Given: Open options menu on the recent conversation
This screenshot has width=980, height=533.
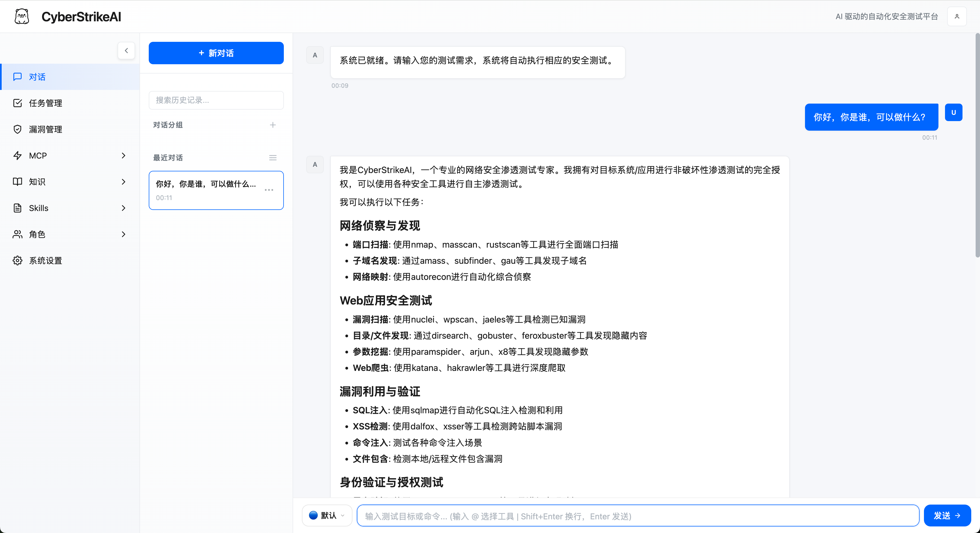Looking at the screenshot, I should pos(269,190).
